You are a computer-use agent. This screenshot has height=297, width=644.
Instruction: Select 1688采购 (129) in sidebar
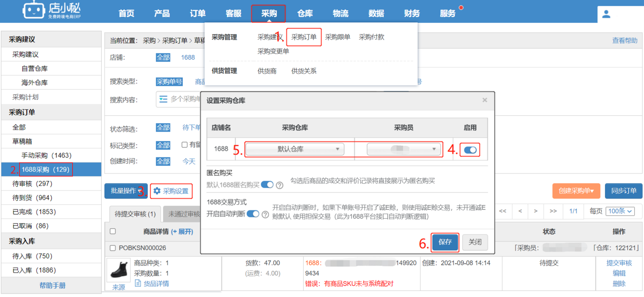coord(51,169)
